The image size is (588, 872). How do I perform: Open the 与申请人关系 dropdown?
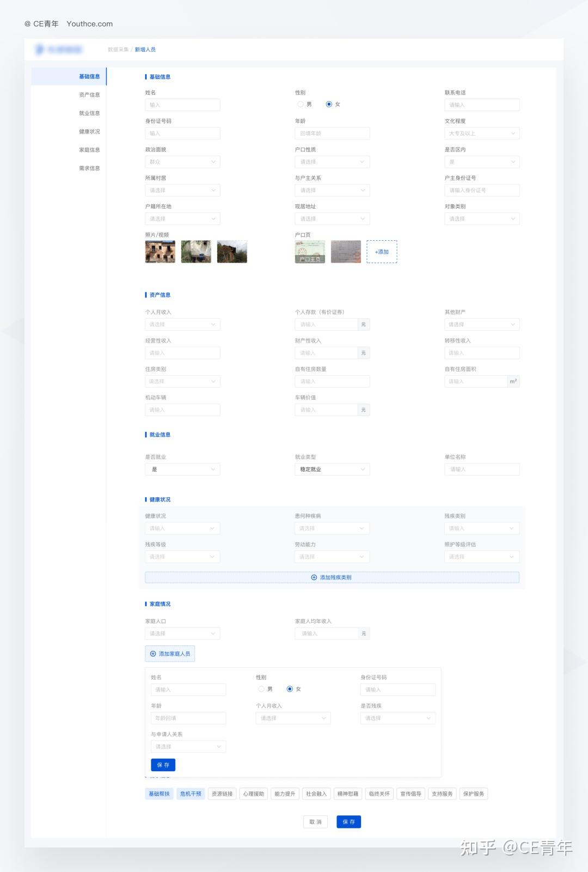pyautogui.click(x=188, y=747)
